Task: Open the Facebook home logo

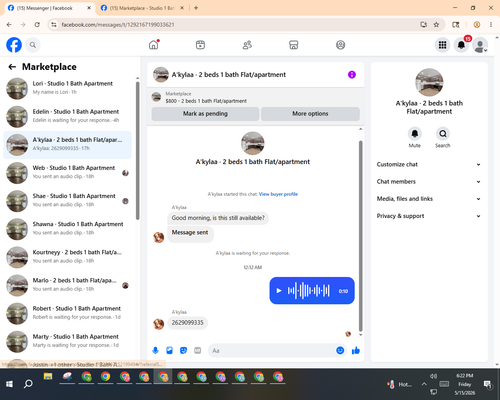Action: 14,45
